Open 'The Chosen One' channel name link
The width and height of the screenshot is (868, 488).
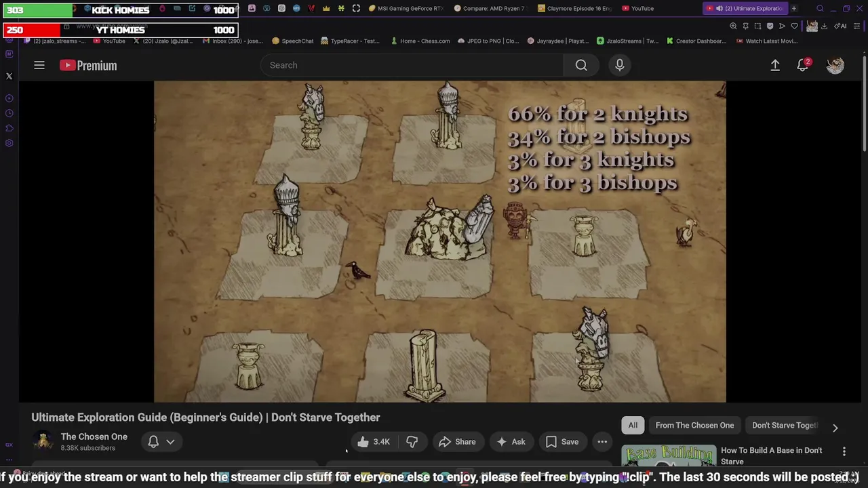coord(94,436)
